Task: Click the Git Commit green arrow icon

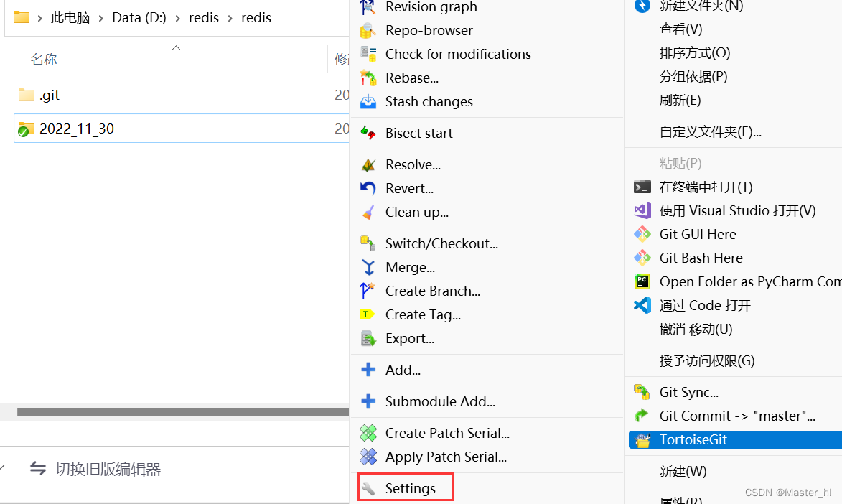Action: pos(642,416)
